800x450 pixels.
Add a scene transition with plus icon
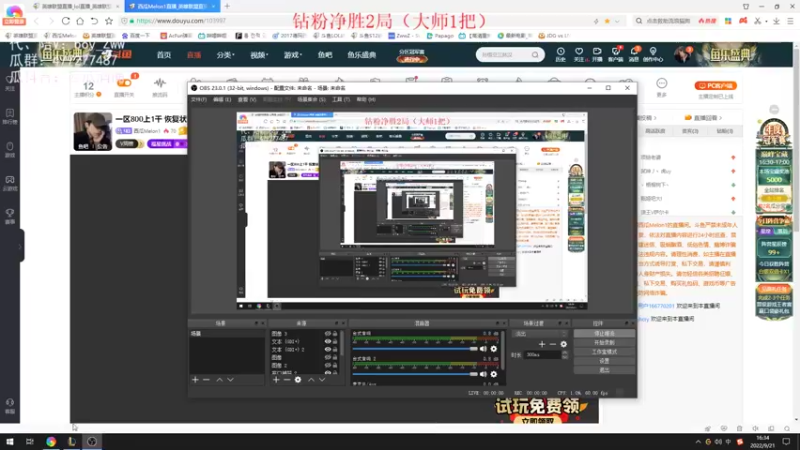[x=542, y=344]
